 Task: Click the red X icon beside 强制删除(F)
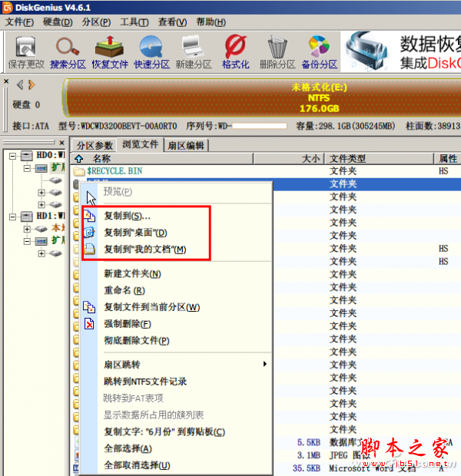coord(89,324)
